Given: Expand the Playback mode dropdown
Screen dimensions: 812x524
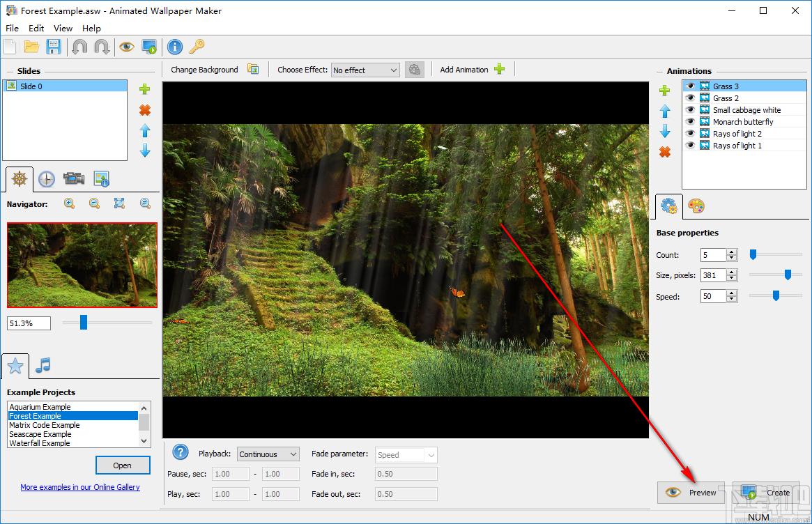Looking at the screenshot, I should coord(268,454).
